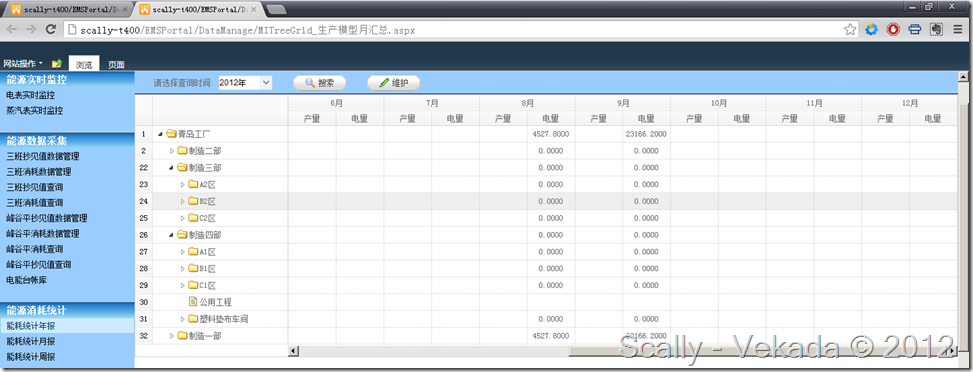973x372 pixels.
Task: Expand the A2区 tree node
Action: (182, 184)
